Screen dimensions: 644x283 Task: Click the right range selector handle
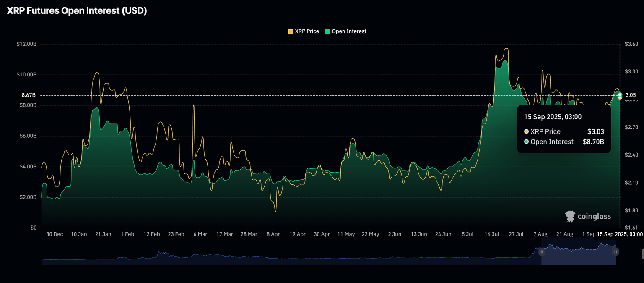(x=615, y=252)
